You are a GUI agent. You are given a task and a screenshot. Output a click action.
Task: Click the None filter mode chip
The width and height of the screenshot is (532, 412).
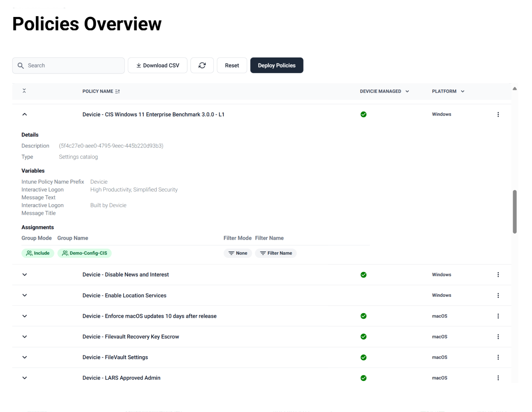(x=238, y=253)
